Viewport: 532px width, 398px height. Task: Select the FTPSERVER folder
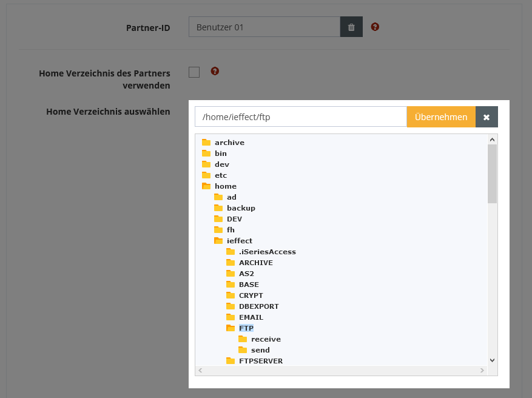tap(260, 361)
